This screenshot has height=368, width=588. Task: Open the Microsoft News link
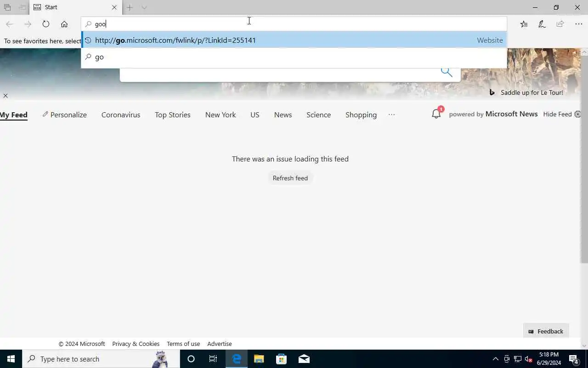511,114
